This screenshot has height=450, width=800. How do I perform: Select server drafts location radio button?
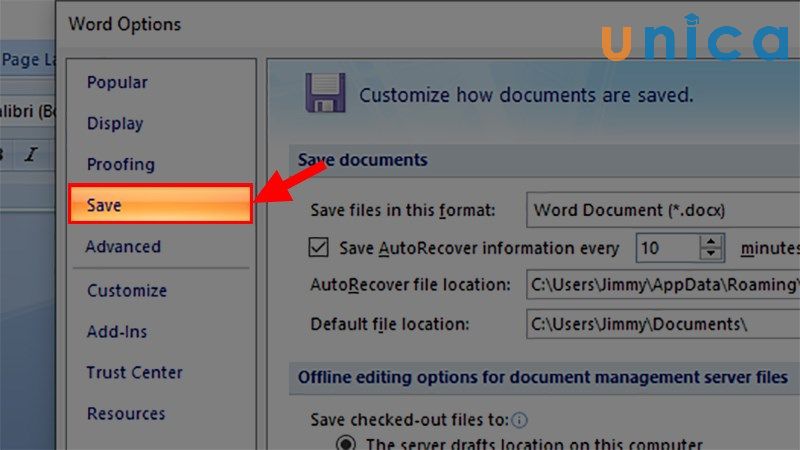coord(345,443)
